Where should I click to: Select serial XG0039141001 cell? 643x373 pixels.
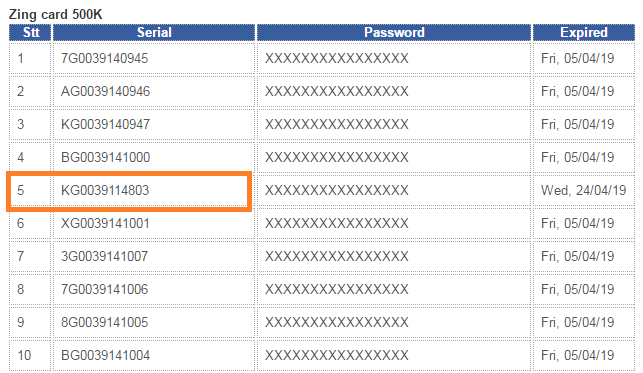pos(154,223)
